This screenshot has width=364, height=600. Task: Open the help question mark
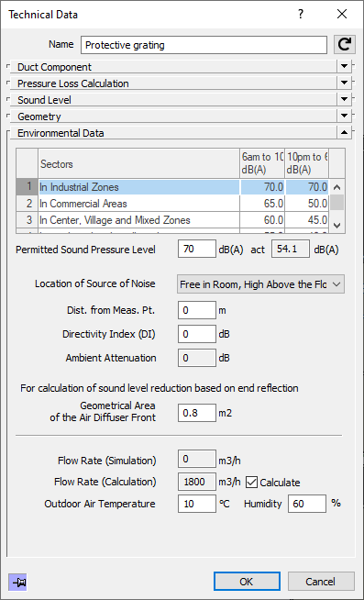[301, 14]
